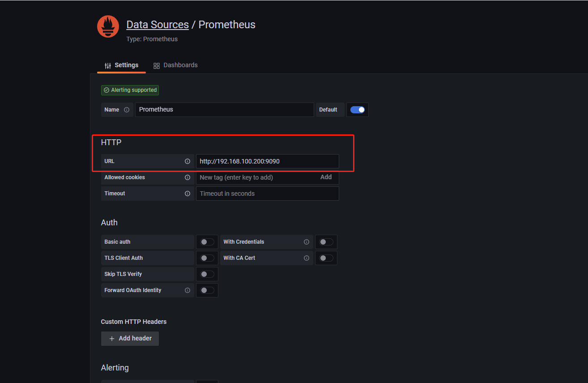Image resolution: width=588 pixels, height=383 pixels.
Task: Enable the Forward OAuth Identity switch
Action: click(x=207, y=290)
